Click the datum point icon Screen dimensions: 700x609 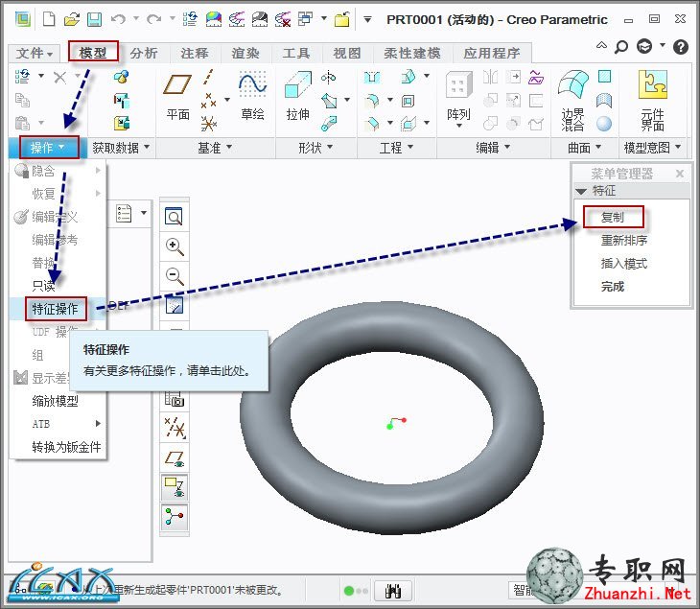pyautogui.click(x=208, y=101)
